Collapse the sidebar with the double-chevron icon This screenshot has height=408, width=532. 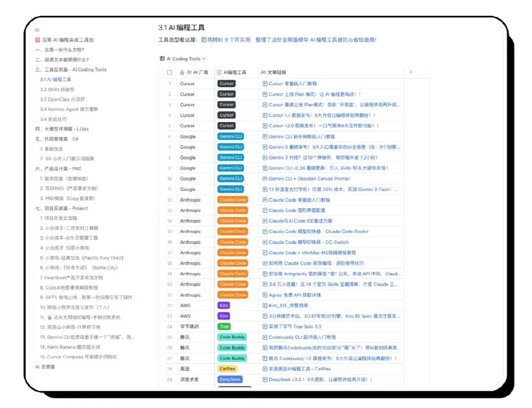37,30
